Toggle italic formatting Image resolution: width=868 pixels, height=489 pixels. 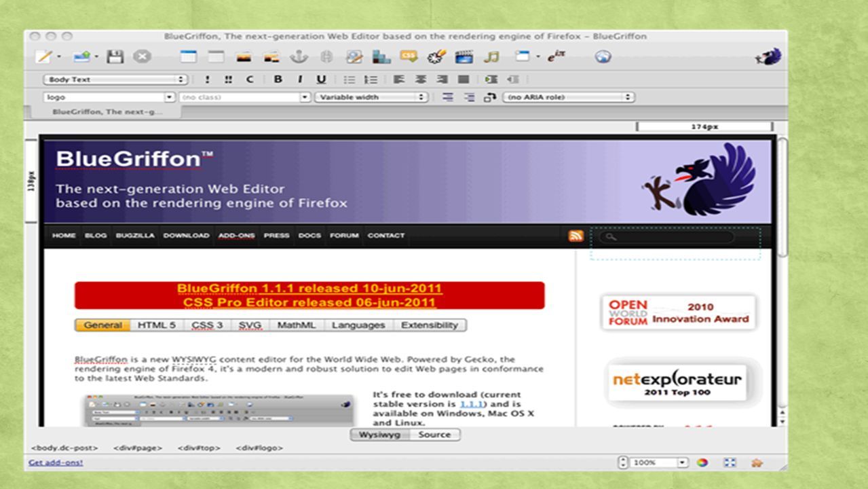click(299, 79)
